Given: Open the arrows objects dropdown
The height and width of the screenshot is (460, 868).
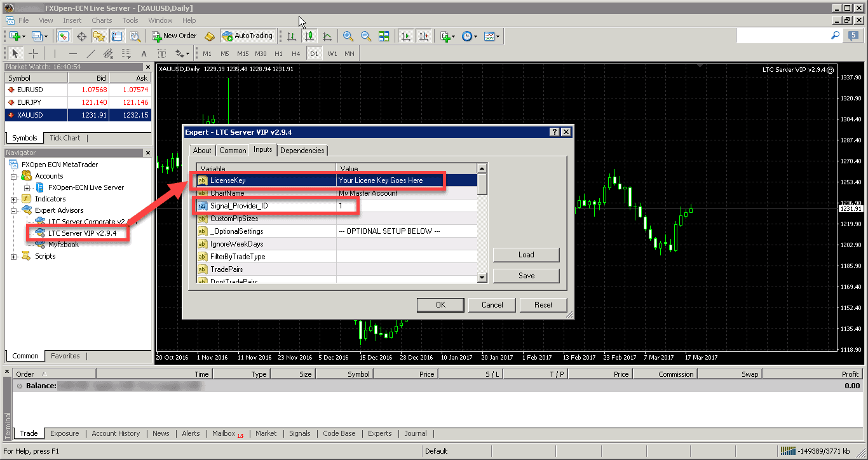Looking at the screenshot, I should coord(182,54).
